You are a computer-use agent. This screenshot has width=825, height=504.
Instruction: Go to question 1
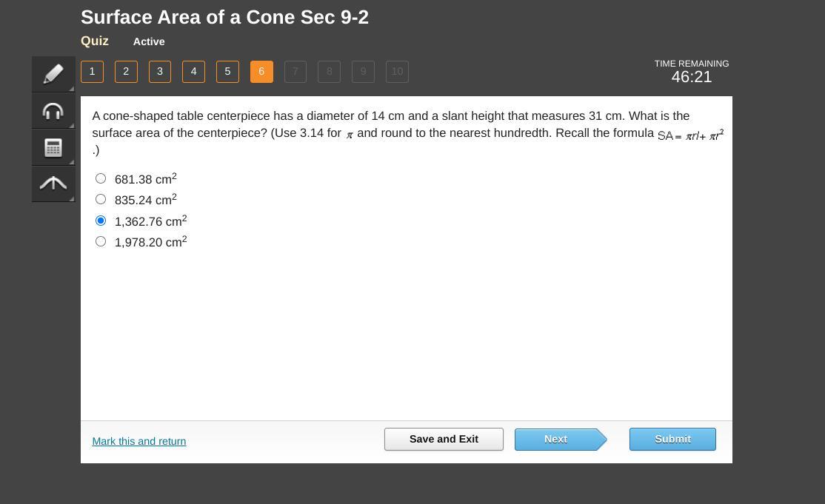(92, 72)
